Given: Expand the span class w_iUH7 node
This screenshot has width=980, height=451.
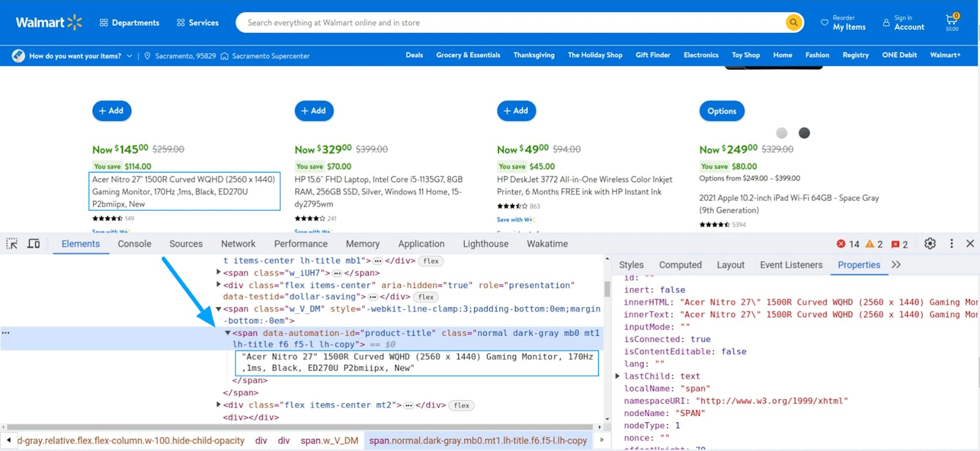Looking at the screenshot, I should pos(218,272).
